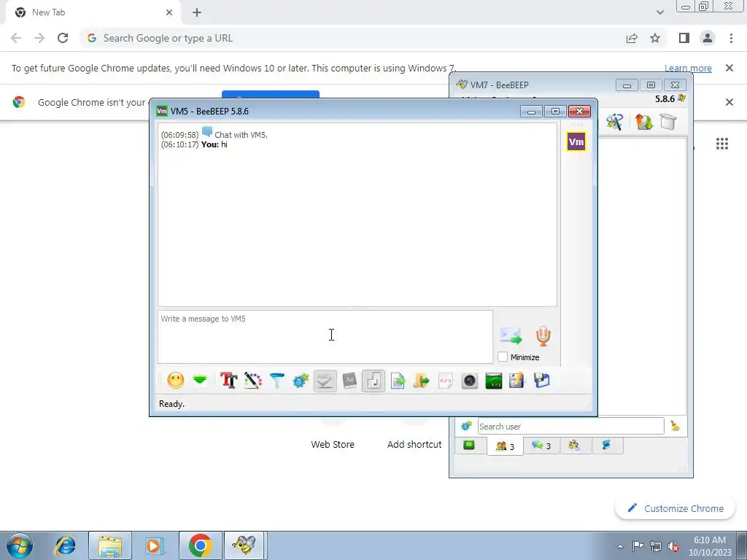Image resolution: width=747 pixels, height=560 pixels.
Task: Click the Web Store shortcut label
Action: click(333, 444)
